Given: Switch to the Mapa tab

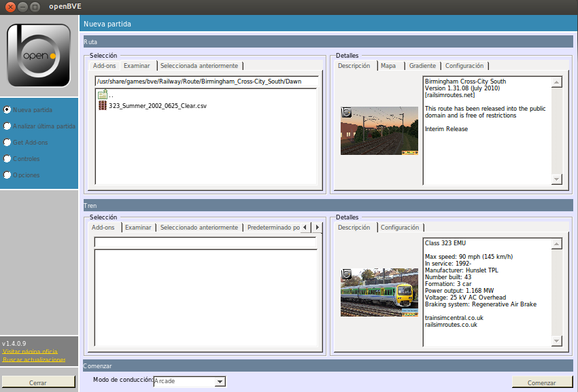Looking at the screenshot, I should coord(388,66).
